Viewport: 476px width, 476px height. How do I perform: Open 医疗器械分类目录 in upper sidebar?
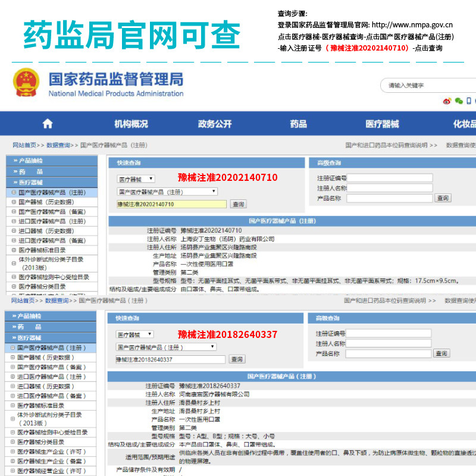pos(42,287)
